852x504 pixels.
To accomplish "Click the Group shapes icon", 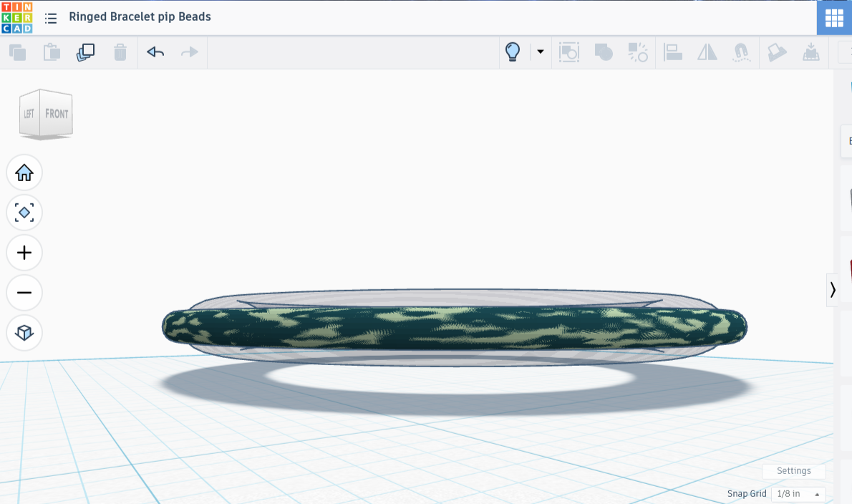I will tap(603, 52).
